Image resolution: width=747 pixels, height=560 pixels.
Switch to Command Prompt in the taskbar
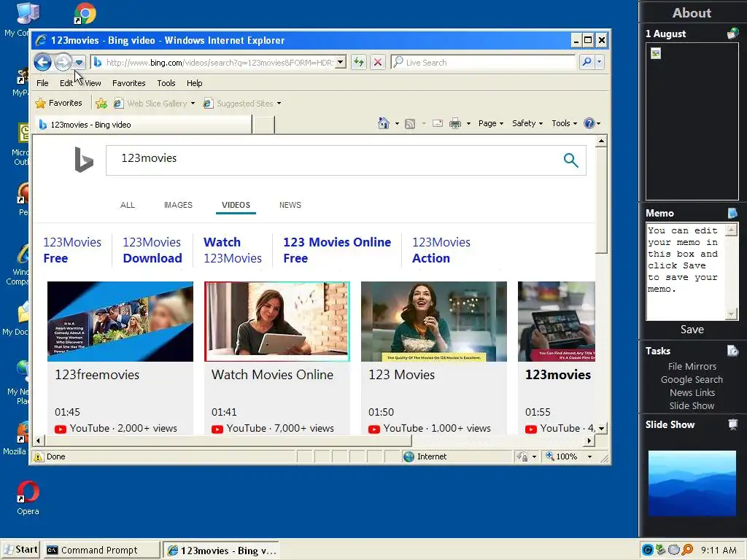point(101,550)
